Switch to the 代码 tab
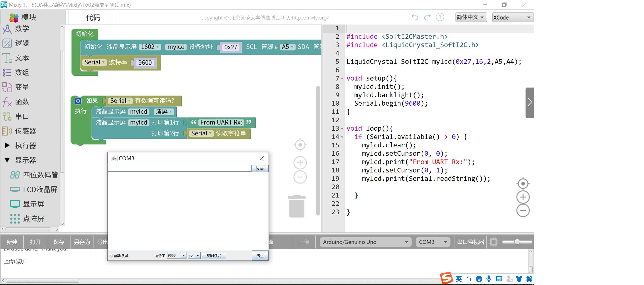644x285 pixels. point(93,18)
